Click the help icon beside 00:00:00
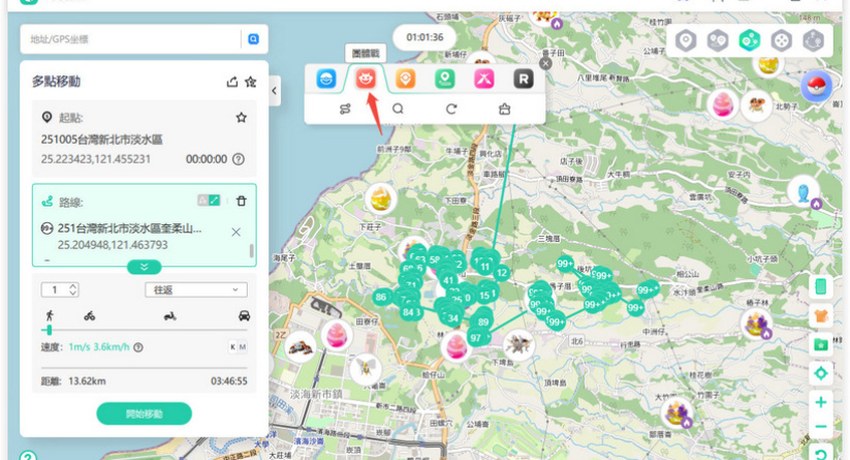Screen dimensions: 850x460 point(238,159)
